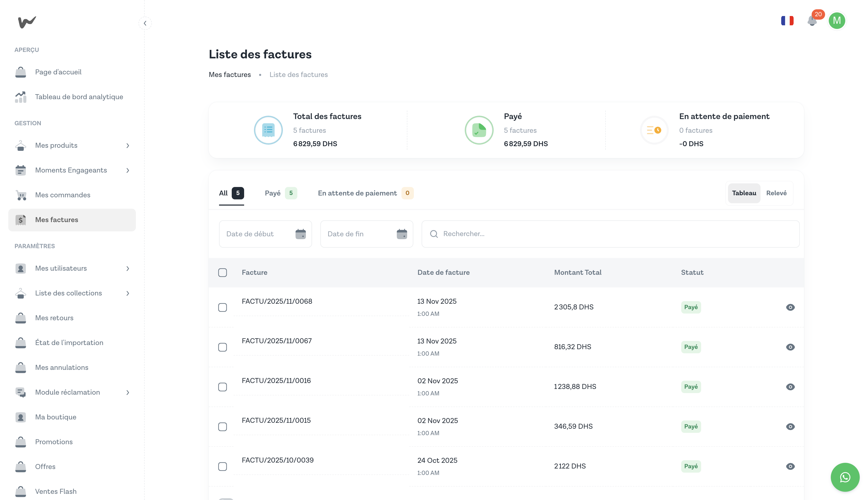Select all invoices with header checkbox
The image size is (868, 500).
pos(223,273)
